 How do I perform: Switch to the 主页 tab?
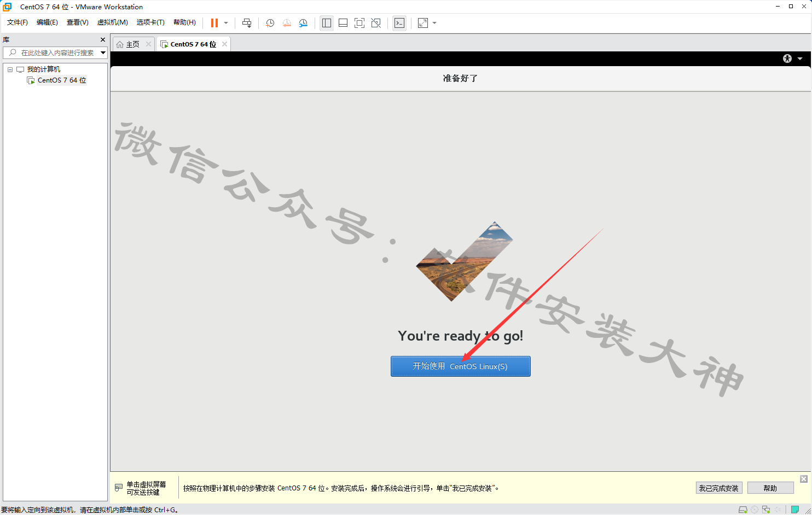(132, 44)
